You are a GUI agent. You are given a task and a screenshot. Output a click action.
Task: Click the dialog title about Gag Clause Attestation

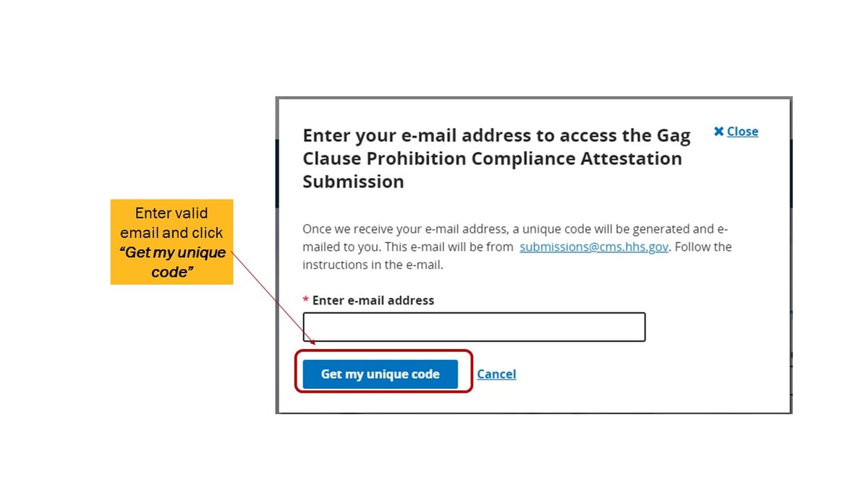[495, 158]
